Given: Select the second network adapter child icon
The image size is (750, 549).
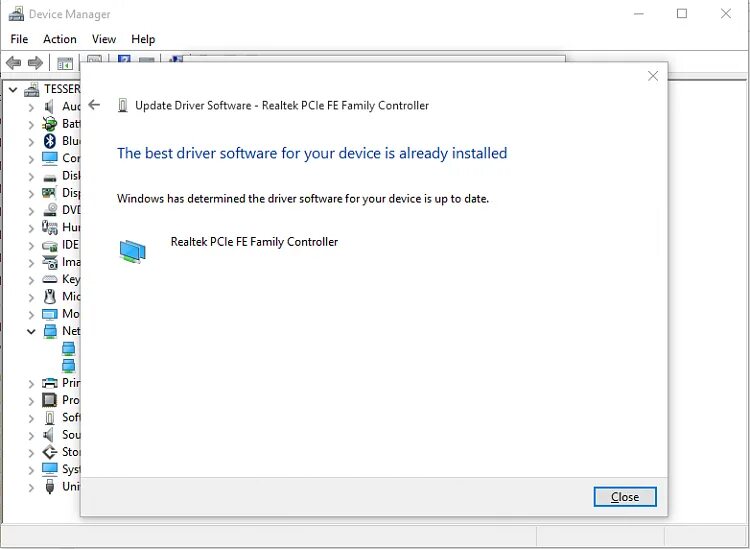Looking at the screenshot, I should (68, 365).
